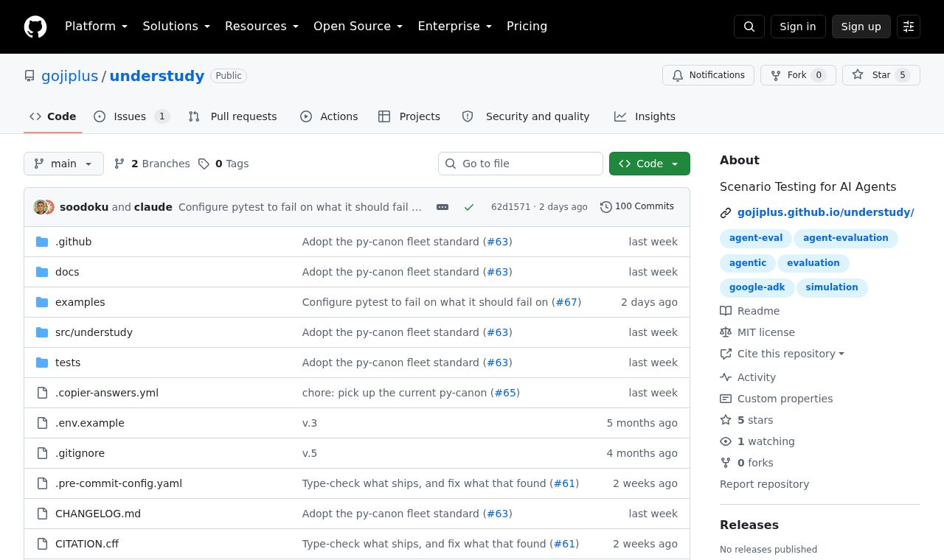This screenshot has width=944, height=560.
Task: Click the examples folder icon
Action: point(42,302)
